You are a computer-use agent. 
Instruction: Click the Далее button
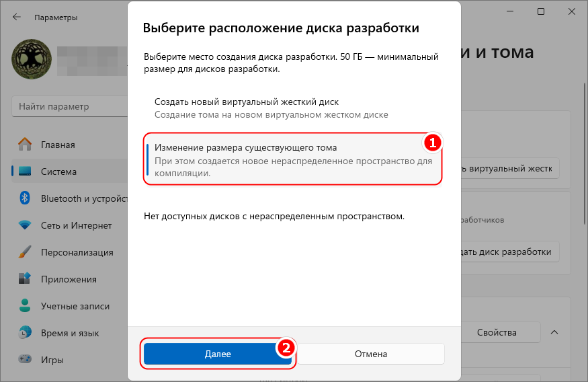pyautogui.click(x=218, y=354)
